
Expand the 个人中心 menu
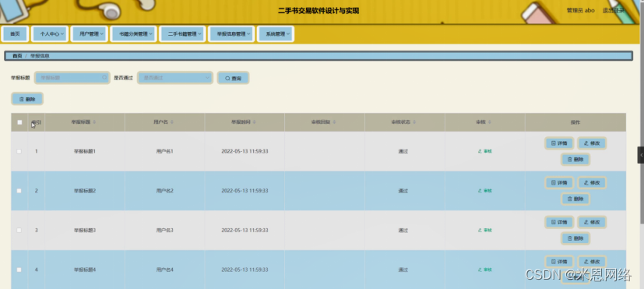pos(50,34)
